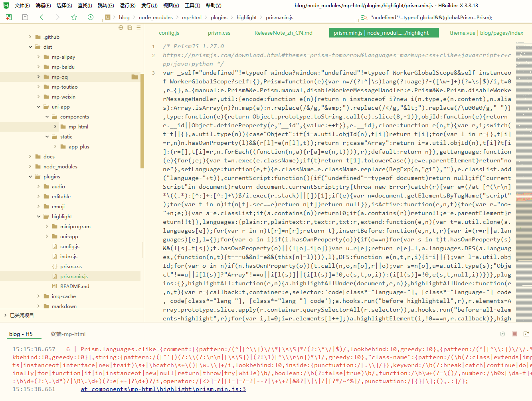Locate the open file in the explorer

(121, 28)
